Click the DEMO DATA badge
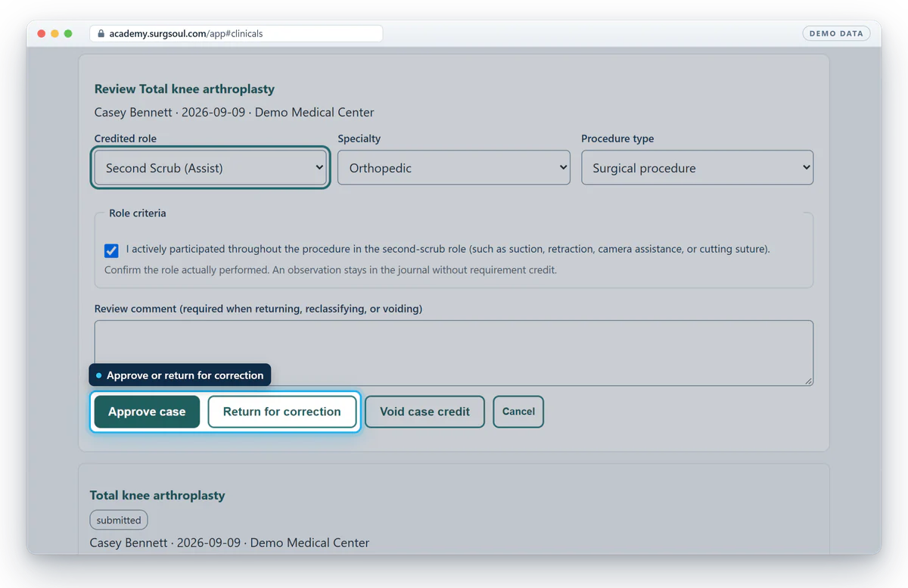The width and height of the screenshot is (908, 588). coord(836,33)
